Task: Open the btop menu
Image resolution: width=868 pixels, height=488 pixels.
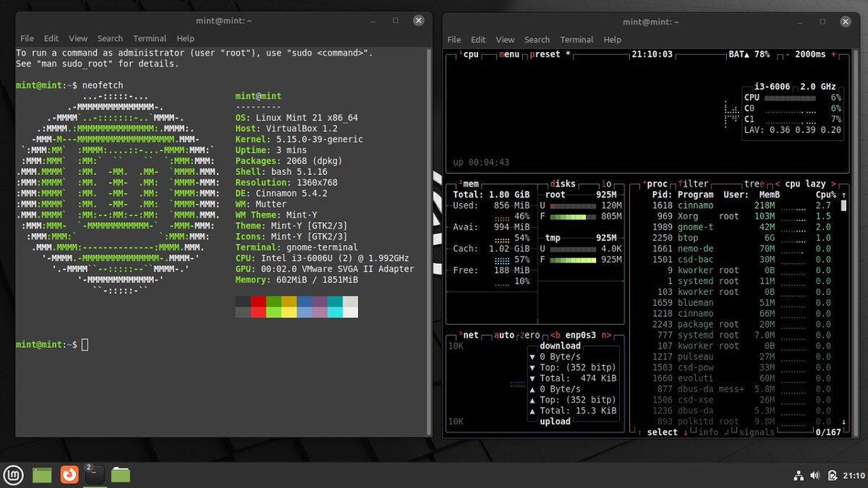Action: [x=509, y=54]
